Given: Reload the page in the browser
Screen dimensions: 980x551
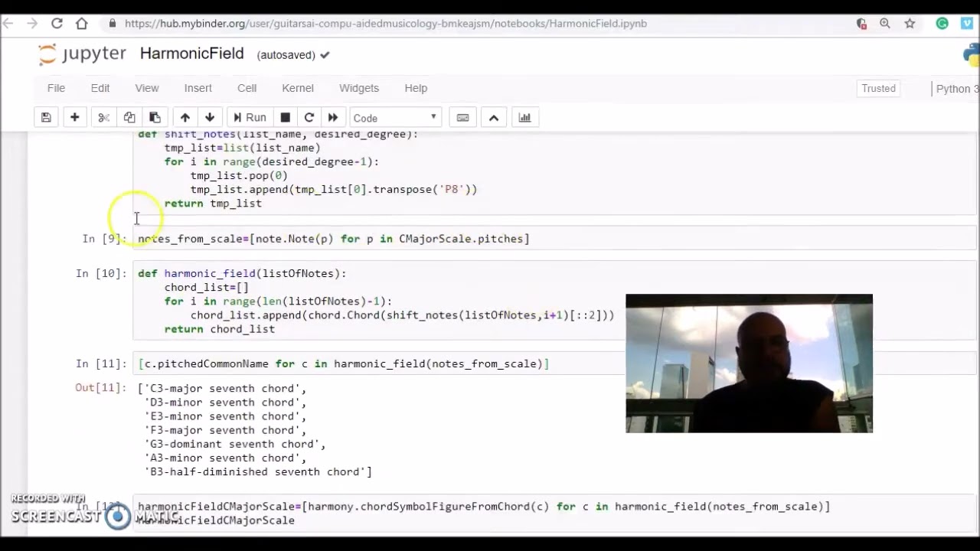Looking at the screenshot, I should 57,24.
